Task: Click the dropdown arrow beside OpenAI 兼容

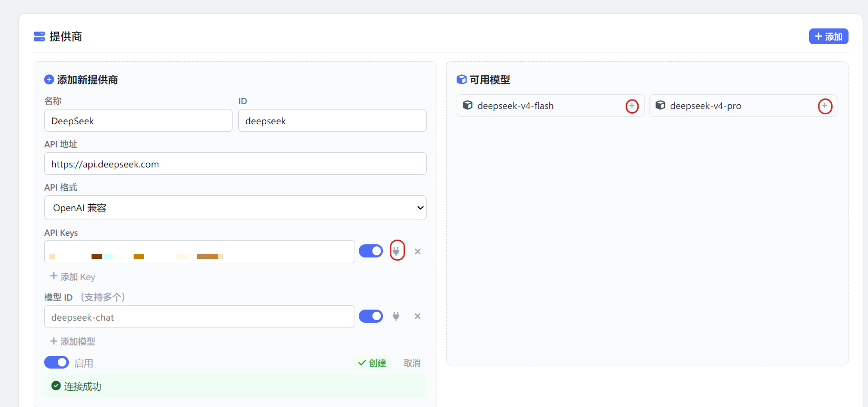Action: [x=420, y=208]
